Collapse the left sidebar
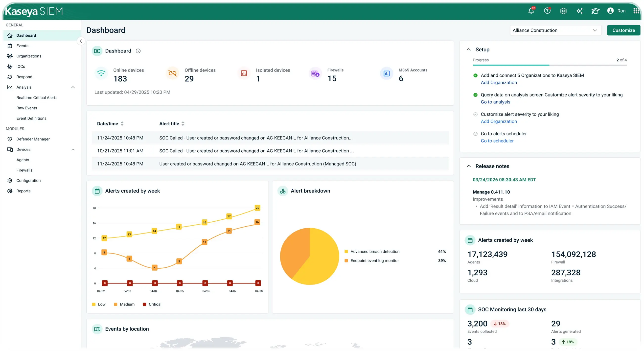This screenshot has height=351, width=644. (x=81, y=41)
